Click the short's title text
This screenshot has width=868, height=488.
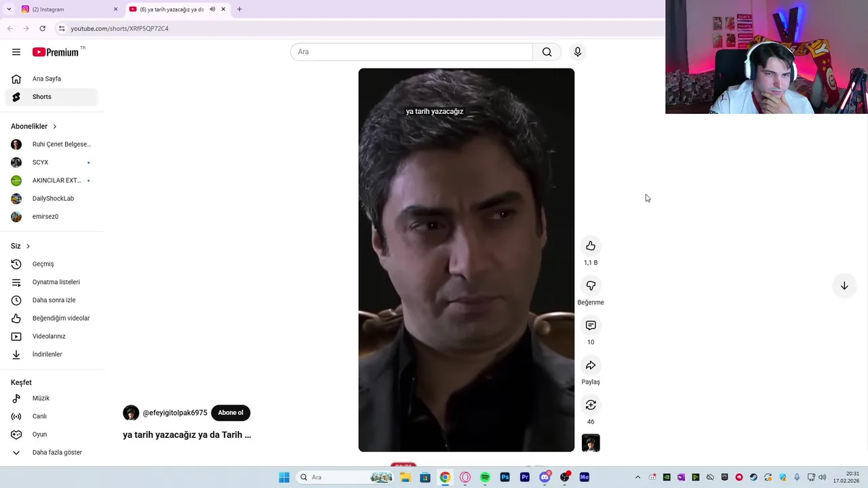187,435
